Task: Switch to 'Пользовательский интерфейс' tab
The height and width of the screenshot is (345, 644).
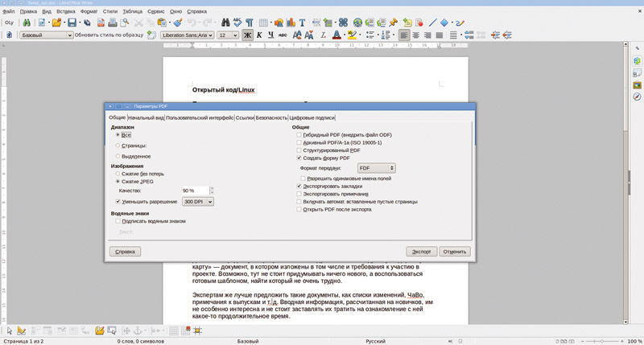Action: (200, 117)
